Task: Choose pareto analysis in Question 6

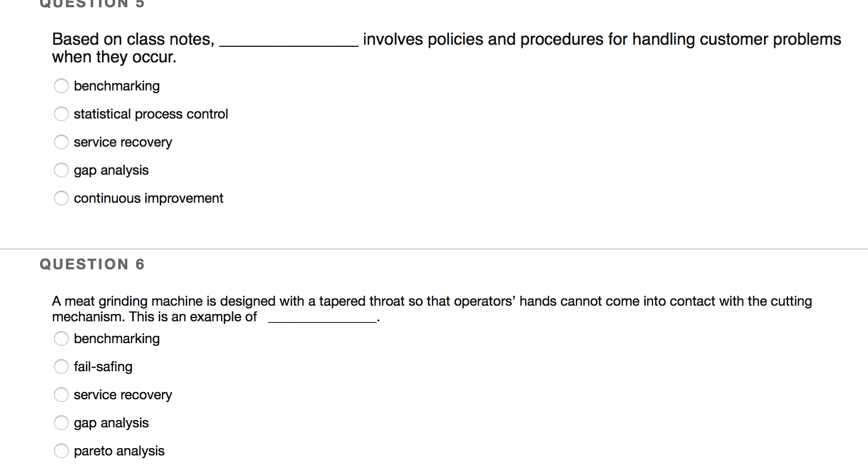Action: 61,451
